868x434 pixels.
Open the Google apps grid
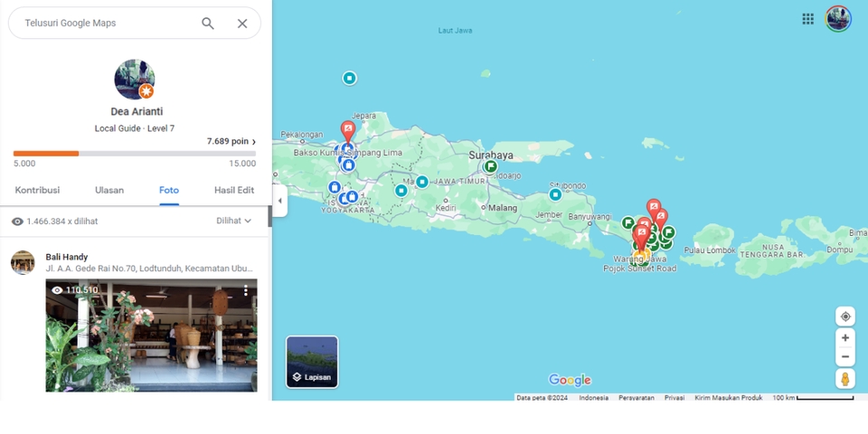pos(807,19)
